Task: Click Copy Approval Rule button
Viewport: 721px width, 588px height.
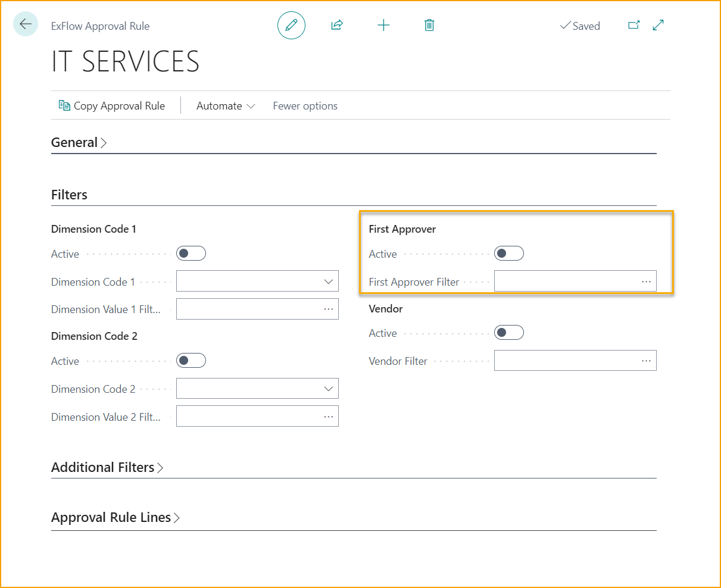Action: pyautogui.click(x=112, y=106)
